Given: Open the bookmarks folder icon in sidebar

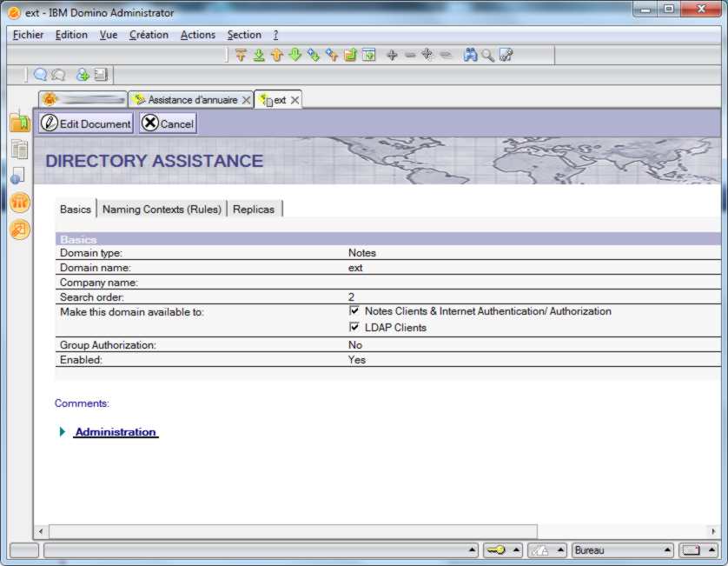Looking at the screenshot, I should 19,123.
